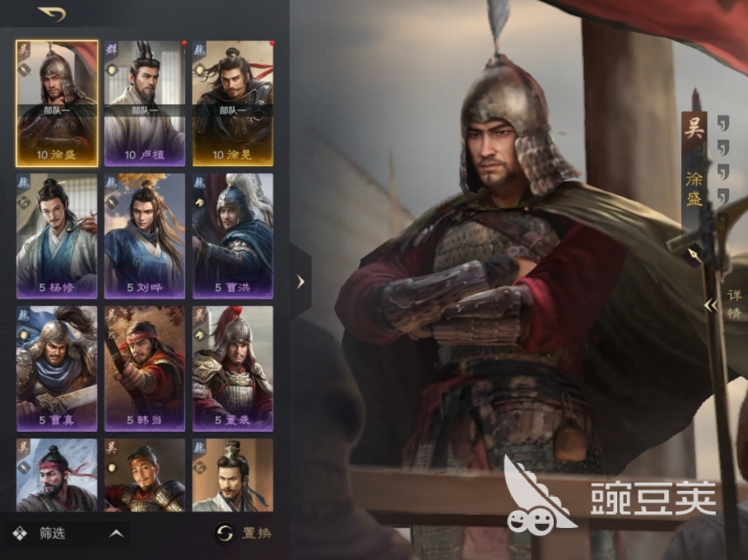This screenshot has width=748, height=560.
Task: Open 详情 details panel
Action: (735, 304)
